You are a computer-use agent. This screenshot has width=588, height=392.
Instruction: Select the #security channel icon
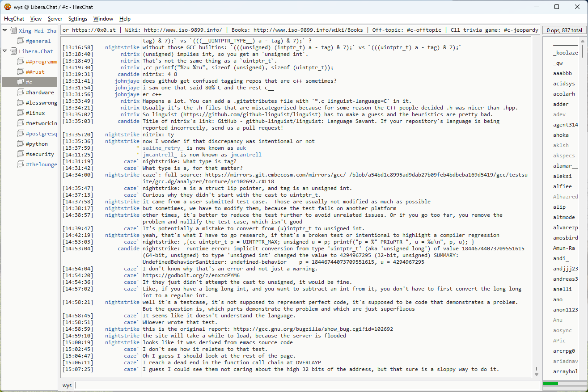(21, 154)
